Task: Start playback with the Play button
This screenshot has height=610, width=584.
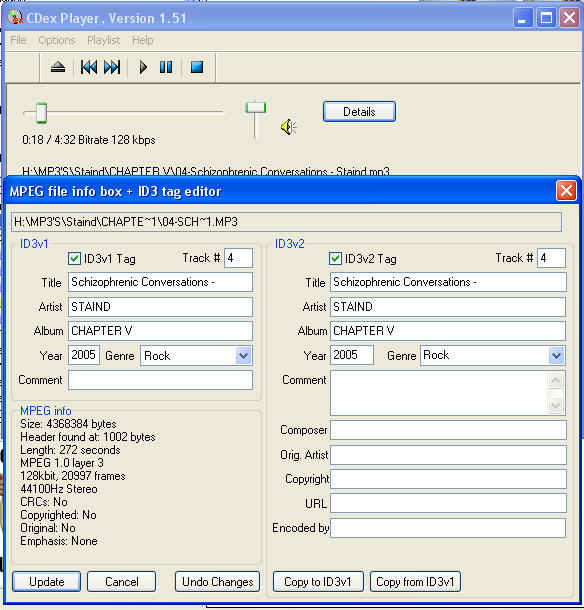Action: click(143, 67)
